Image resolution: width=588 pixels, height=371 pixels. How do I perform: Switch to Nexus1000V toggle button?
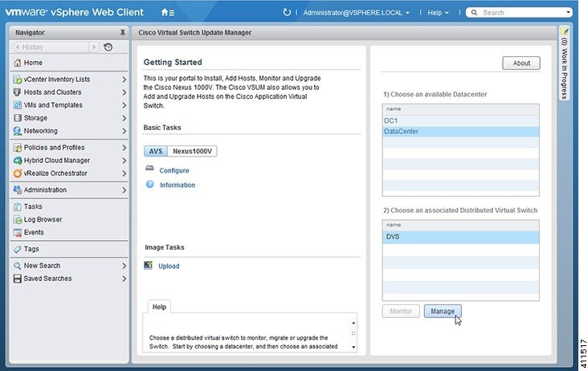point(192,152)
